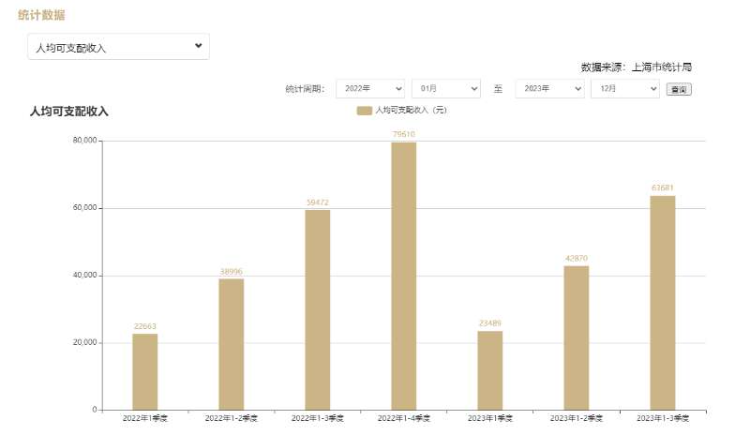Click the 2022年1-3季度 bar
This screenshot has width=750, height=435.
pyautogui.click(x=317, y=310)
